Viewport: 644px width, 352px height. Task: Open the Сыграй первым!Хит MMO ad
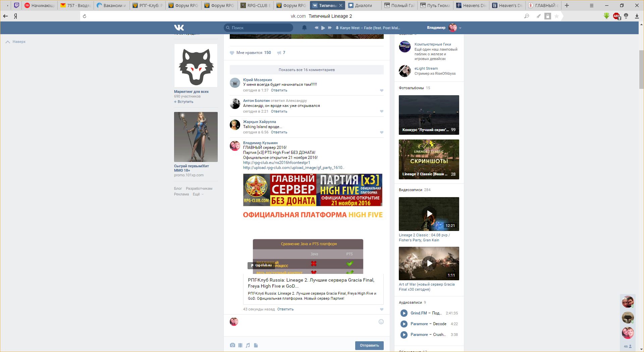point(196,137)
